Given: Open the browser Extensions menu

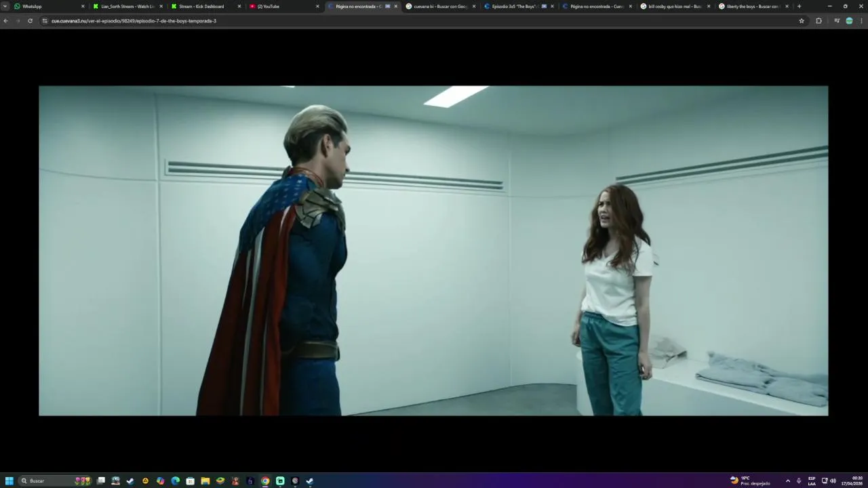Looking at the screenshot, I should click(x=818, y=21).
